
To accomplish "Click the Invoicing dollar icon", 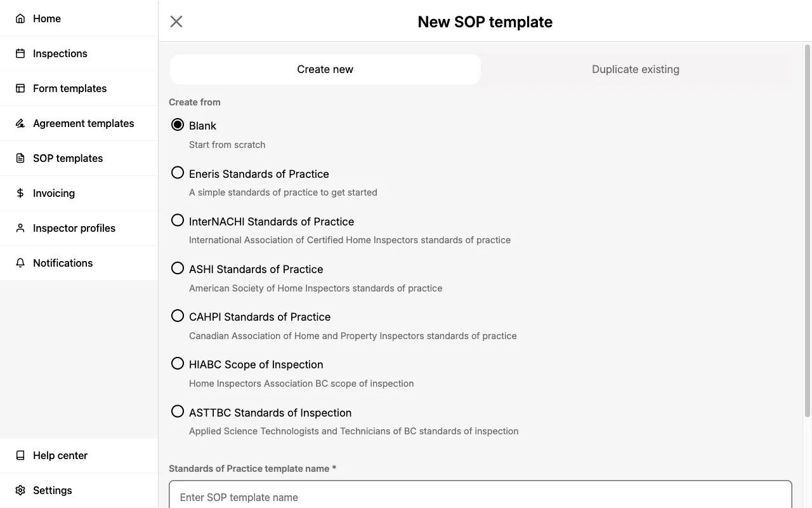I will pyautogui.click(x=20, y=193).
